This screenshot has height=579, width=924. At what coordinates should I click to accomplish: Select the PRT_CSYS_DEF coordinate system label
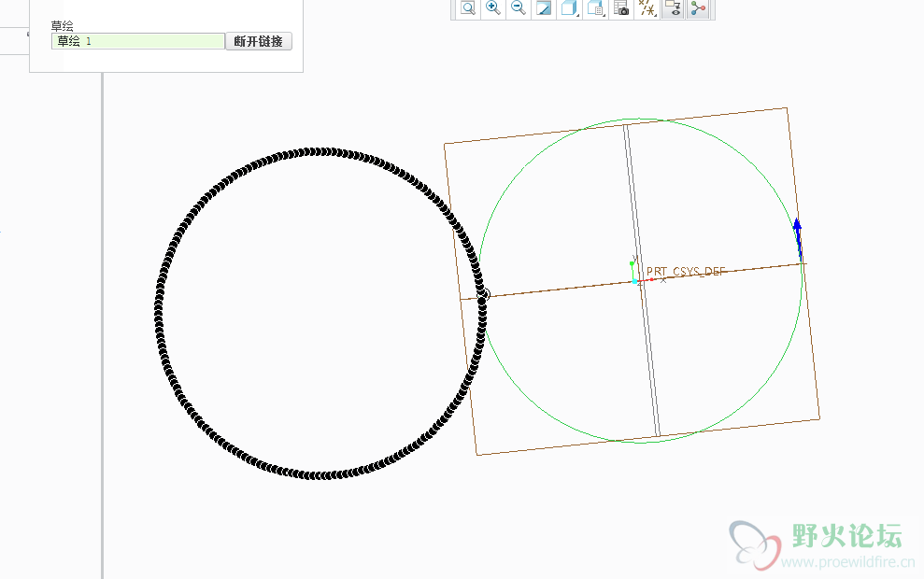click(686, 272)
